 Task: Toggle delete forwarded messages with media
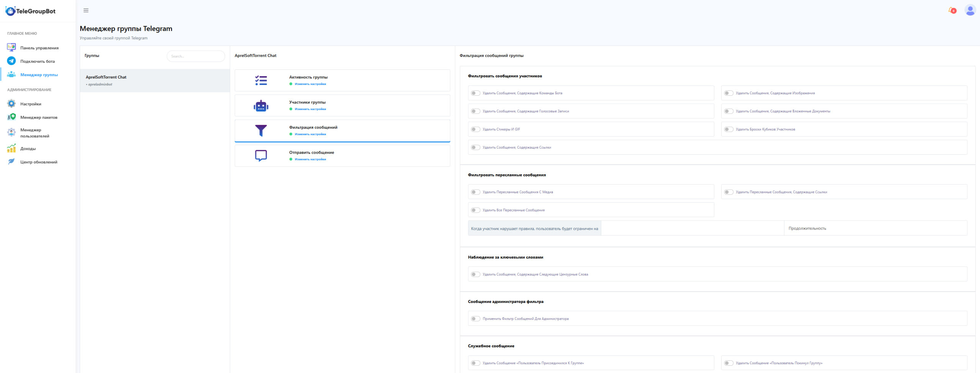[x=475, y=192]
